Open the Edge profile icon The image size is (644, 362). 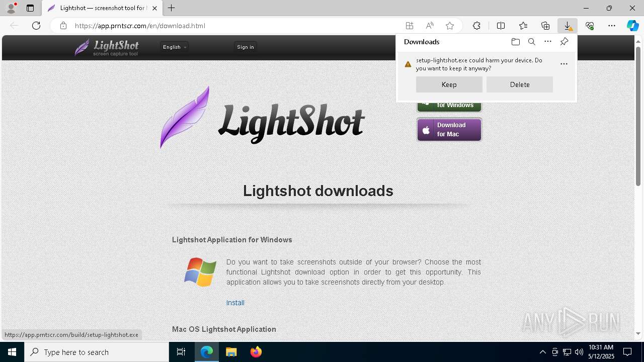tap(11, 8)
